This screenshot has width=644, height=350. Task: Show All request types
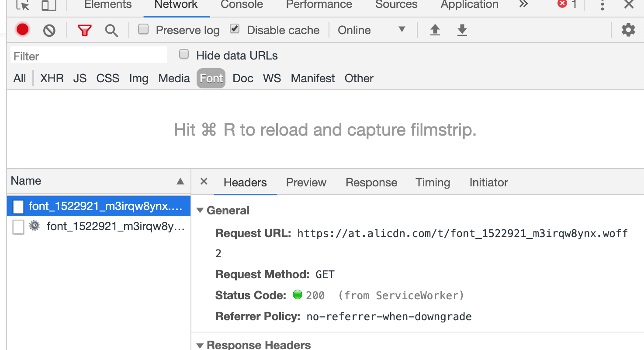pyautogui.click(x=20, y=78)
